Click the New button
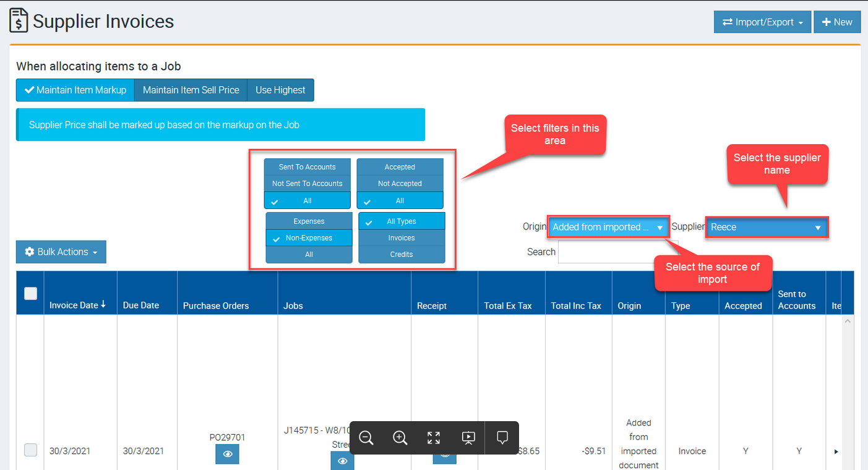Image resolution: width=868 pixels, height=470 pixels. (836, 22)
